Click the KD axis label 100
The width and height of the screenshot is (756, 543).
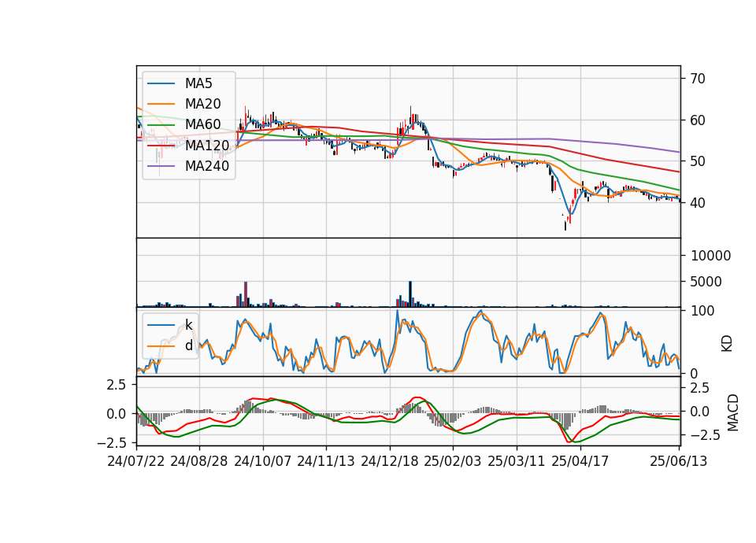[x=702, y=311]
